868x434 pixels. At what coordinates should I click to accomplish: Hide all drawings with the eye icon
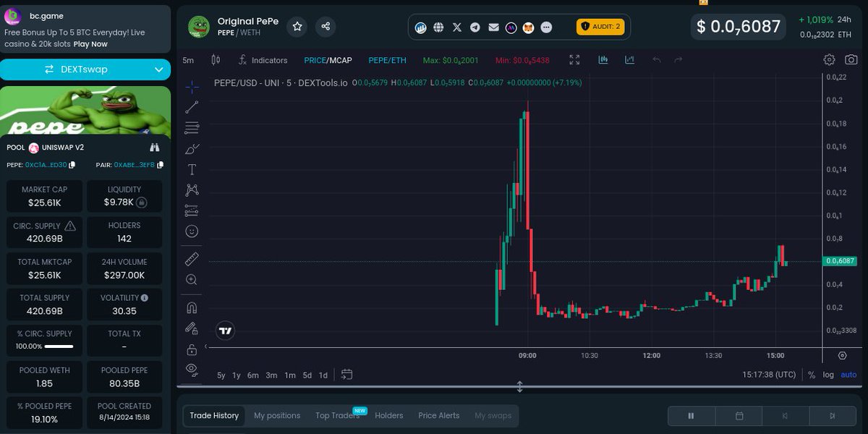192,369
